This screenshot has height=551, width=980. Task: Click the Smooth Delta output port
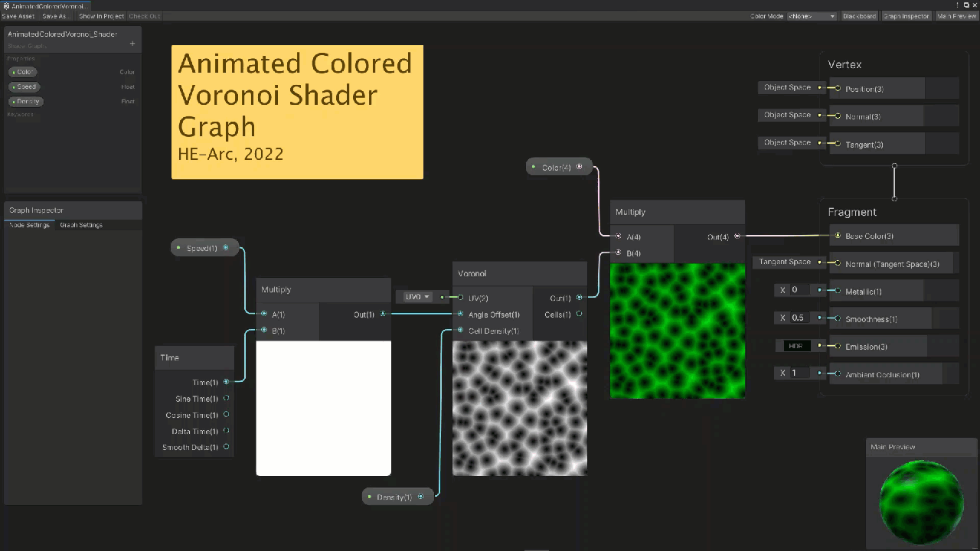[226, 447]
